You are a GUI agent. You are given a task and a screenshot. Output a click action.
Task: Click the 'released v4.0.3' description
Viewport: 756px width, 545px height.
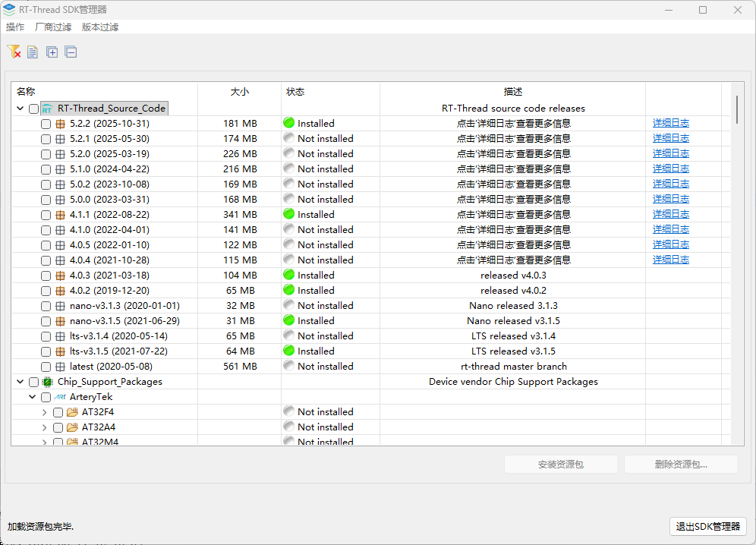(x=513, y=275)
